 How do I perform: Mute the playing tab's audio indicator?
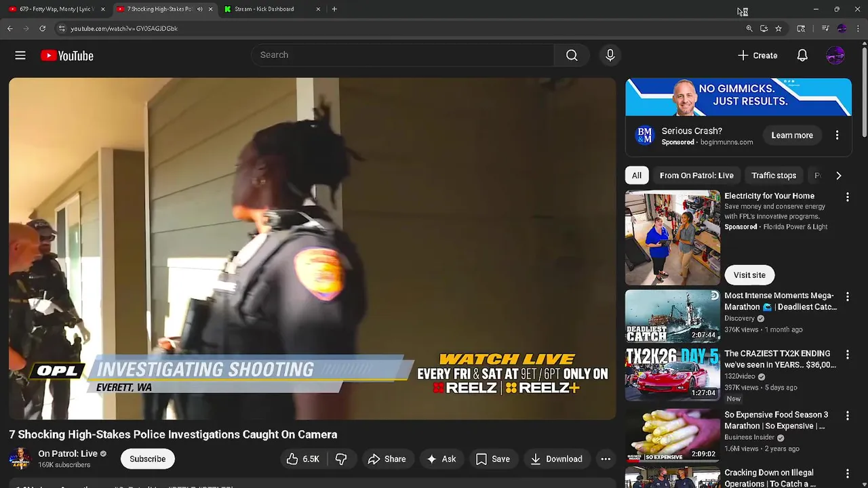tap(199, 9)
